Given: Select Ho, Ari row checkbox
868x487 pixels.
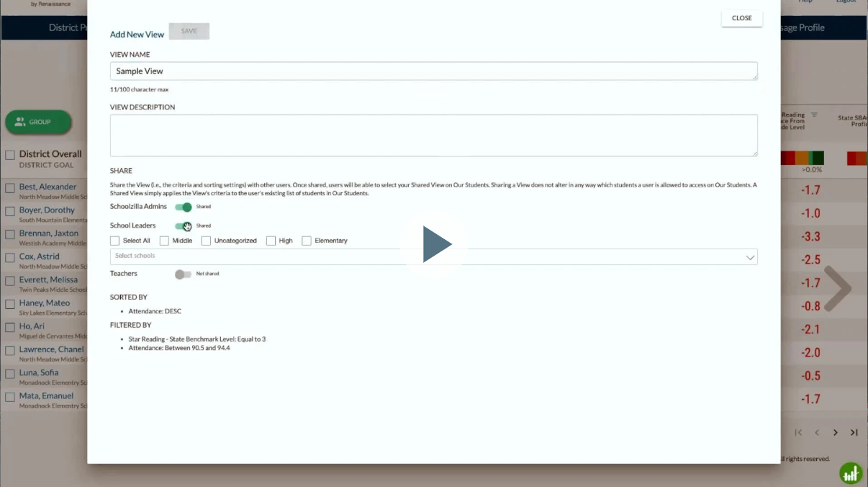Looking at the screenshot, I should coord(10,327).
